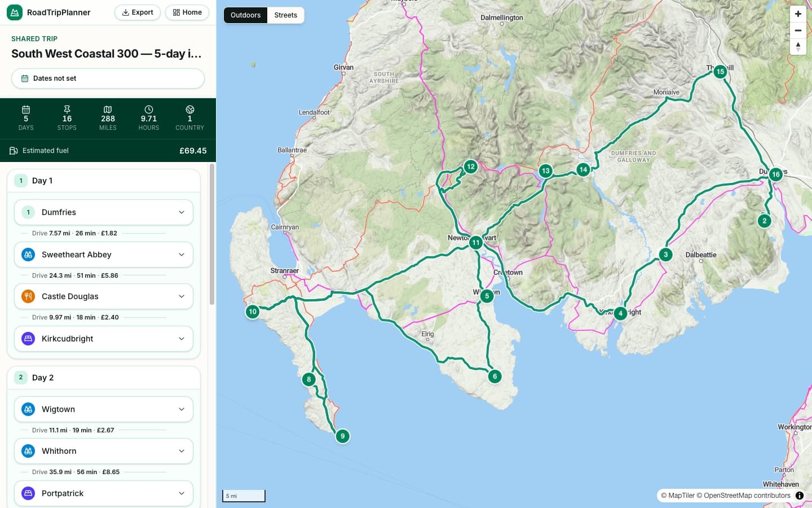
Task: Expand the Castle Douglas stop
Action: coord(104,296)
